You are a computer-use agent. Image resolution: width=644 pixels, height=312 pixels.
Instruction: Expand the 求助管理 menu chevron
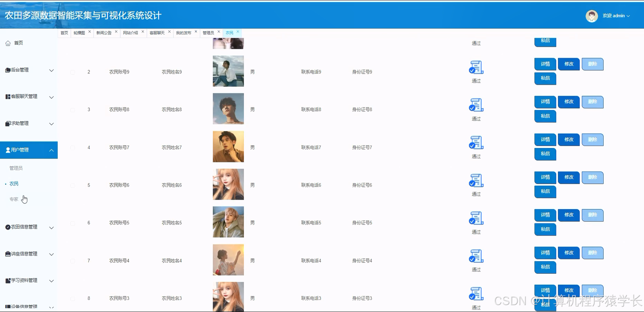(51, 124)
